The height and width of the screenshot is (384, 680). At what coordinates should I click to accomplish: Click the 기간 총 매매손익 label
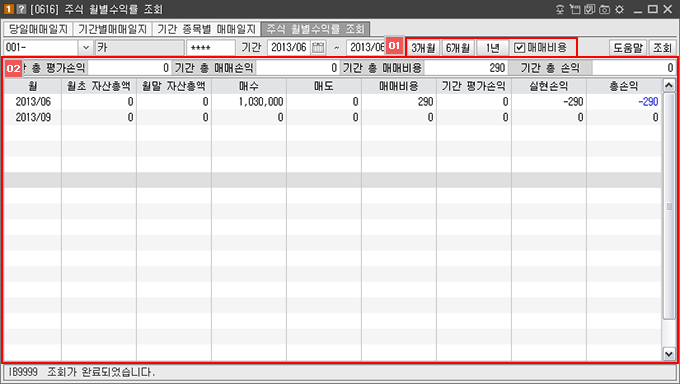pos(214,68)
